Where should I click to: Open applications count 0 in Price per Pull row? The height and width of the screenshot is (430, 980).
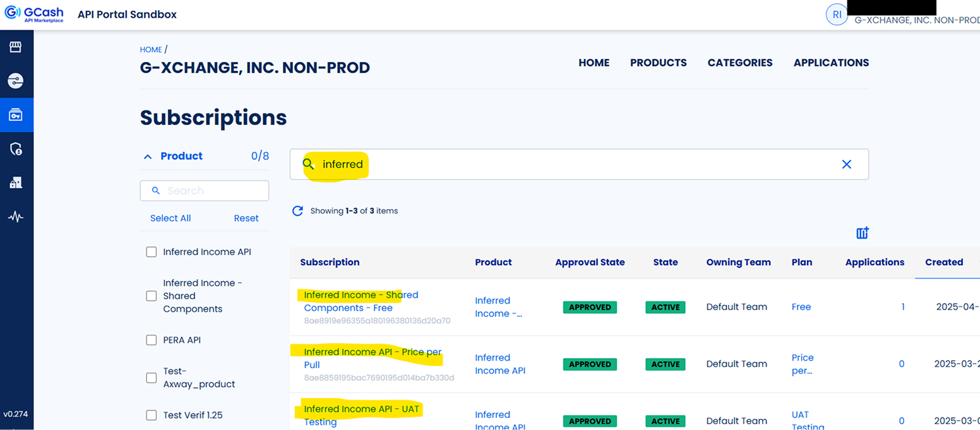pos(902,364)
